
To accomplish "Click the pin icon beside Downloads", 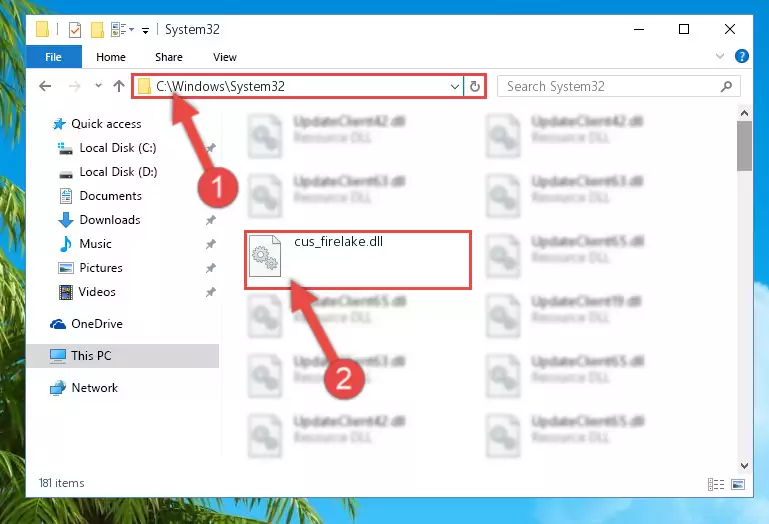I will 210,220.
